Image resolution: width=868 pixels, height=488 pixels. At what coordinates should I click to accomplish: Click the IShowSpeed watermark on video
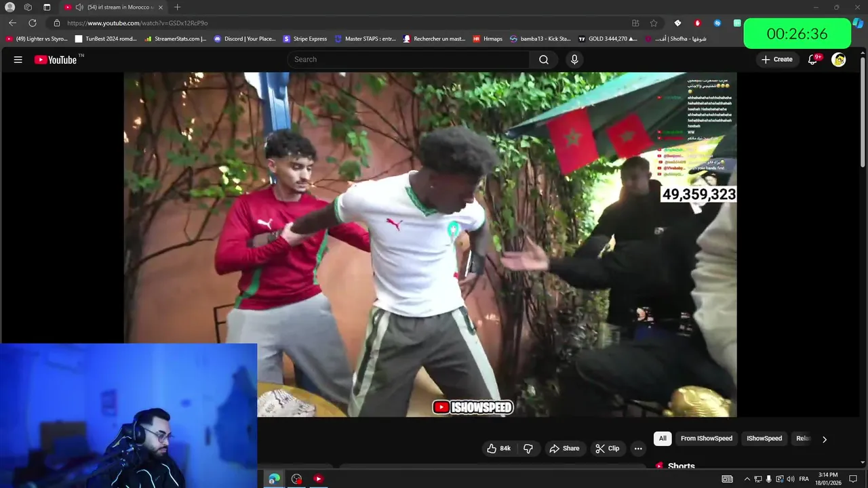point(473,407)
